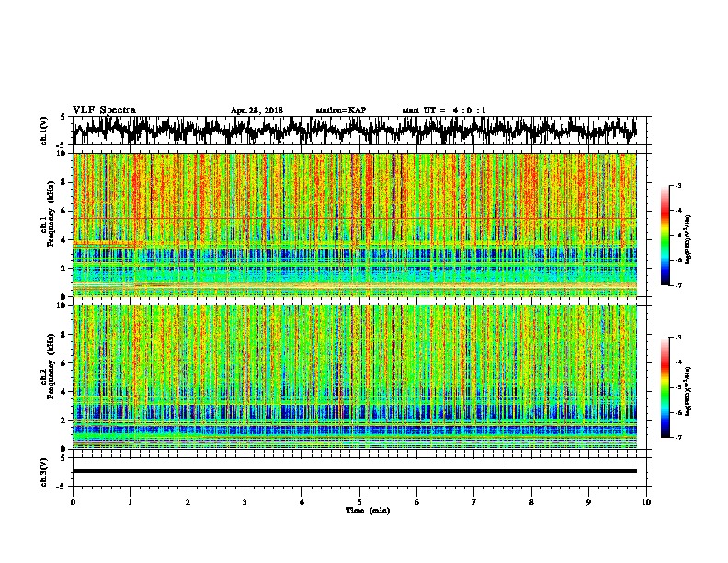Click the "10" kHz tick on ch.1 frequency axis
Screen dimensions: 728x563
click(62, 154)
